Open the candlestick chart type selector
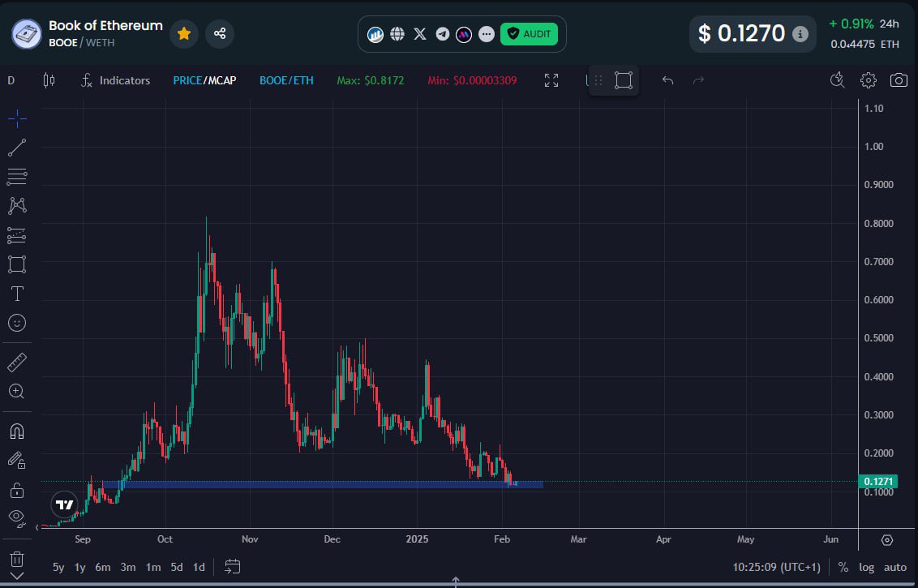The image size is (918, 588). pyautogui.click(x=49, y=81)
